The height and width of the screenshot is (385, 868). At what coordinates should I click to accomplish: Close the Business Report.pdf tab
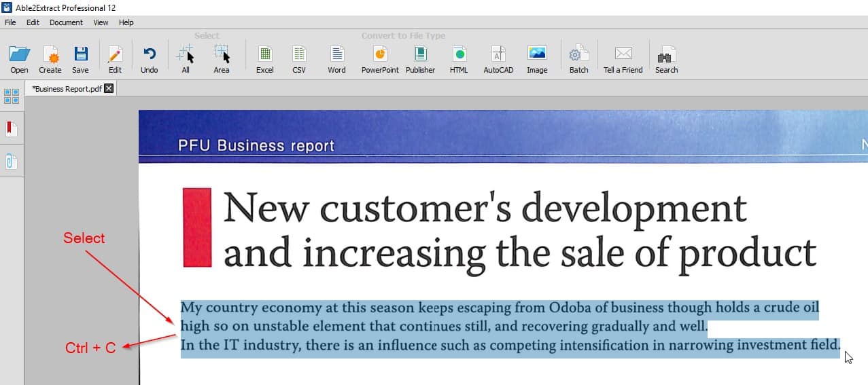pos(109,88)
